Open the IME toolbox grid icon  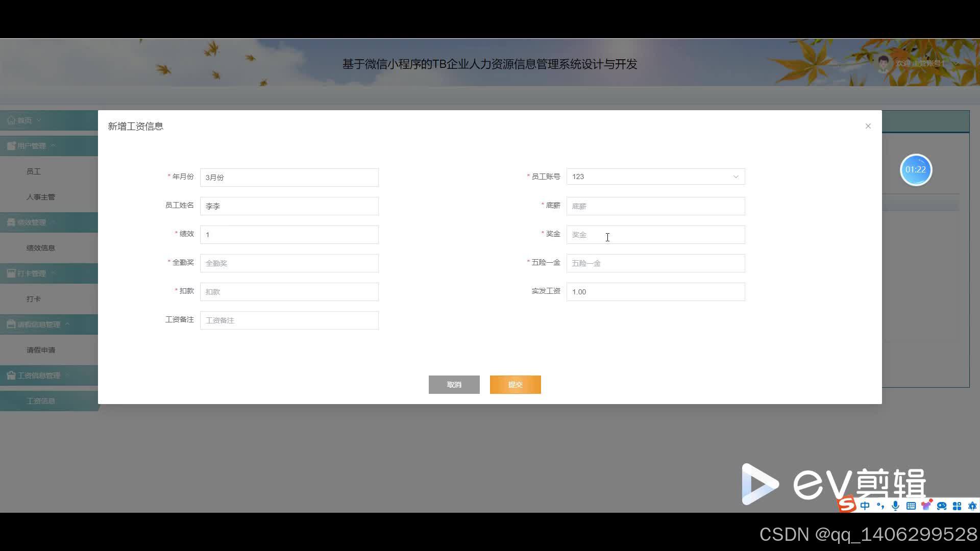pyautogui.click(x=957, y=506)
